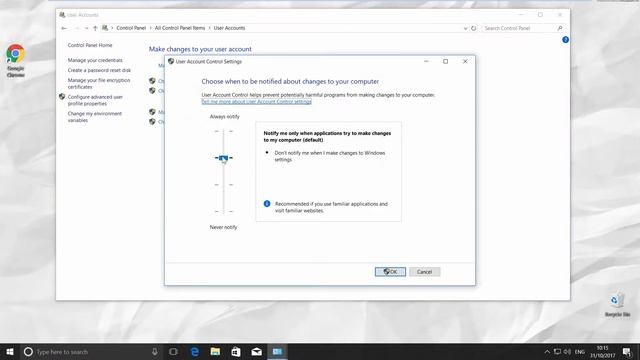
Task: Click the network icon in system tray
Action: [x=557, y=351]
